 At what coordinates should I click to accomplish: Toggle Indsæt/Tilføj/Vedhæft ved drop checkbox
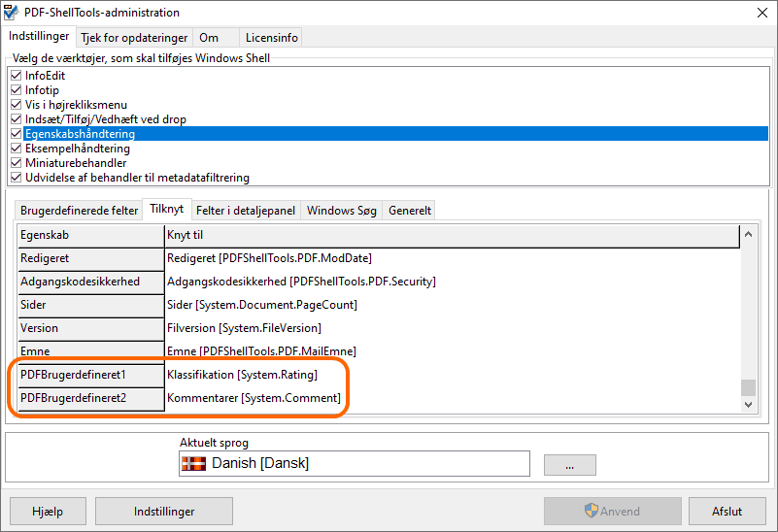pos(16,119)
